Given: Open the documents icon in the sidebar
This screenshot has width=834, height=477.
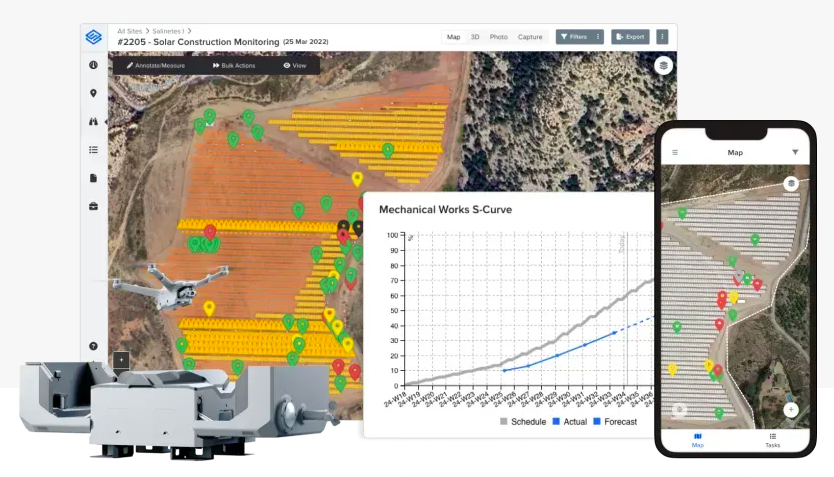Looking at the screenshot, I should (x=94, y=178).
